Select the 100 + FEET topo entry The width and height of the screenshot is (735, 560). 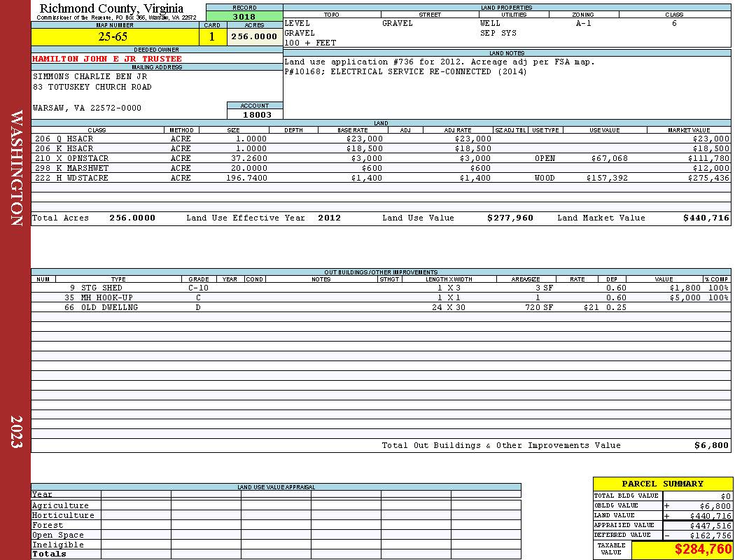[310, 43]
